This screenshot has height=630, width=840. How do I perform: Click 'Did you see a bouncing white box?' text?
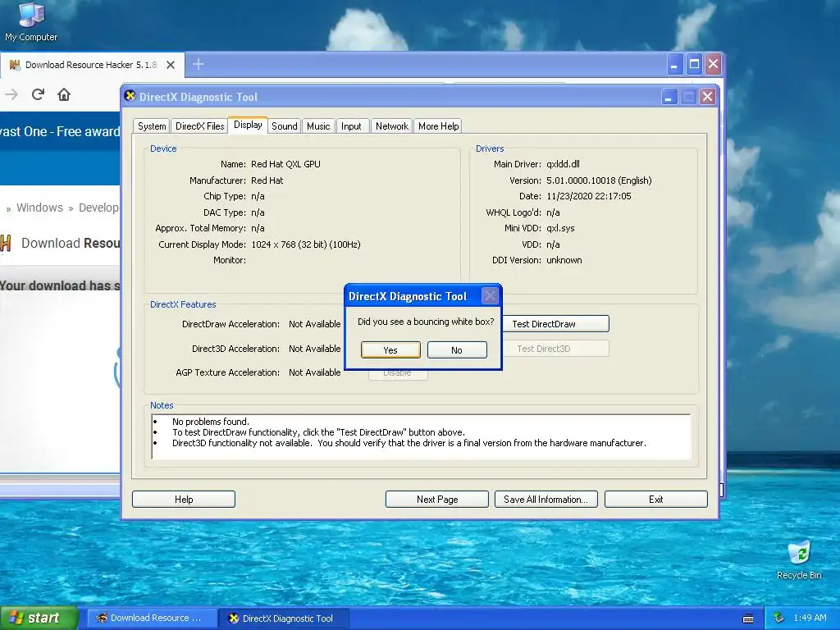426,322
